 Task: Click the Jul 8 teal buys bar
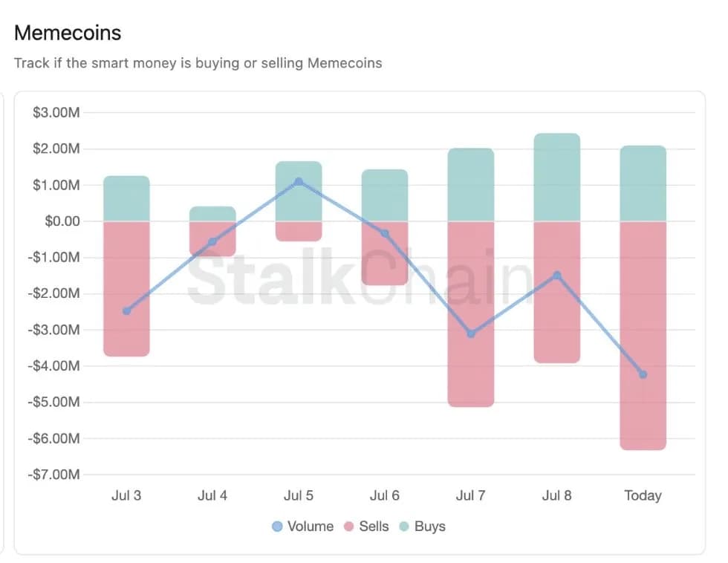tap(557, 178)
